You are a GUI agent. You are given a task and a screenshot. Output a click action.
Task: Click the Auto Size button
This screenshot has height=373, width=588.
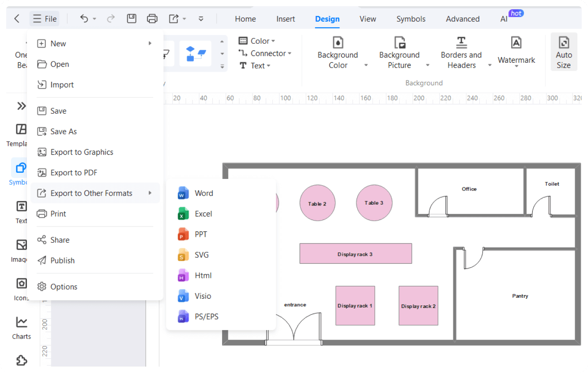tap(564, 52)
